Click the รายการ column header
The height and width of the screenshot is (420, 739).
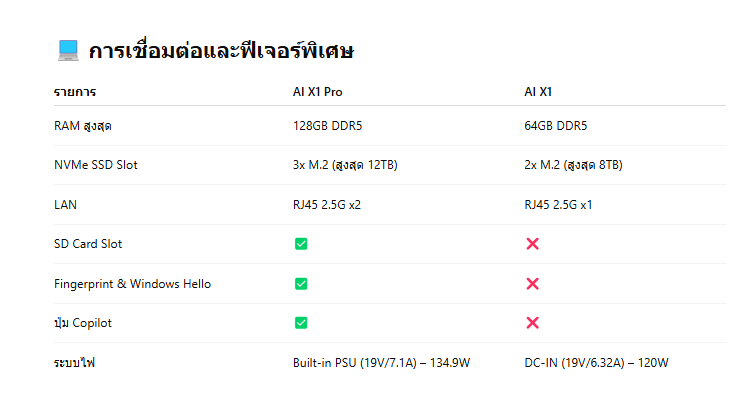(x=75, y=92)
